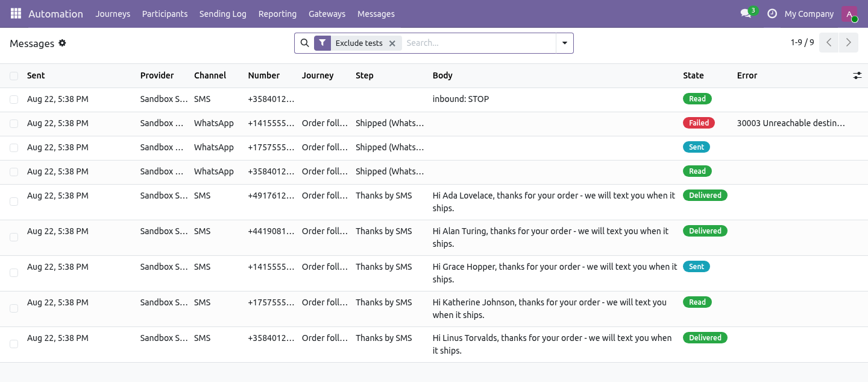Click the Failed state badge
868x382 pixels.
point(699,123)
